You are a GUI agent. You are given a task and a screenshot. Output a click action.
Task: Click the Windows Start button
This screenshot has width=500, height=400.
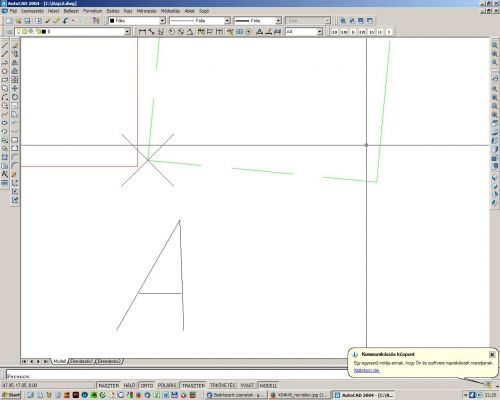pos(11,395)
